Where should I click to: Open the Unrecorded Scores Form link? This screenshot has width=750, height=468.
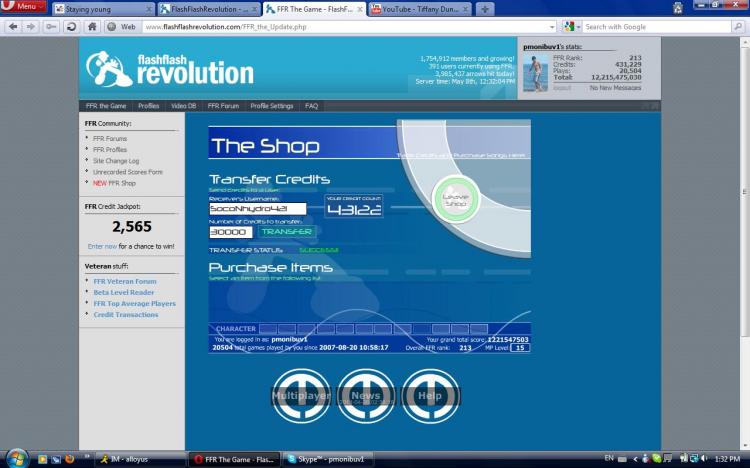point(128,172)
